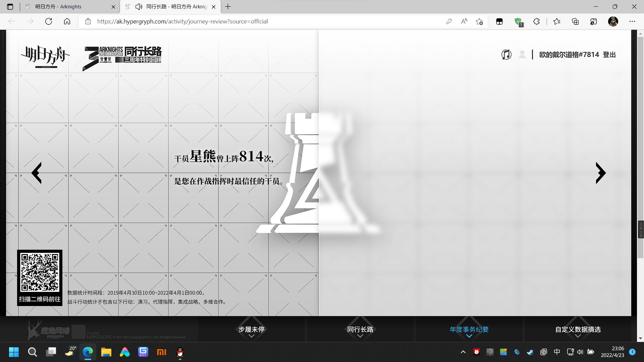
Task: Click the QR code image
Action: coord(40,273)
